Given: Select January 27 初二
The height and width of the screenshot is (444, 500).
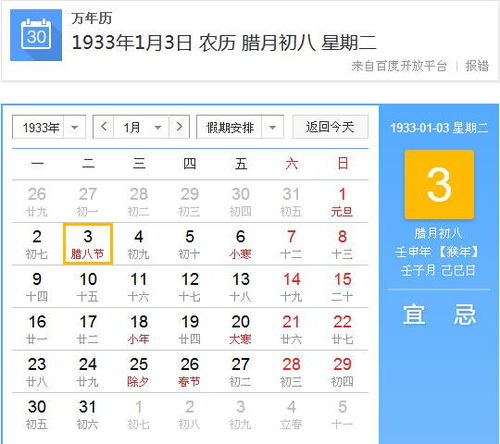Looking at the screenshot, I should tap(240, 372).
